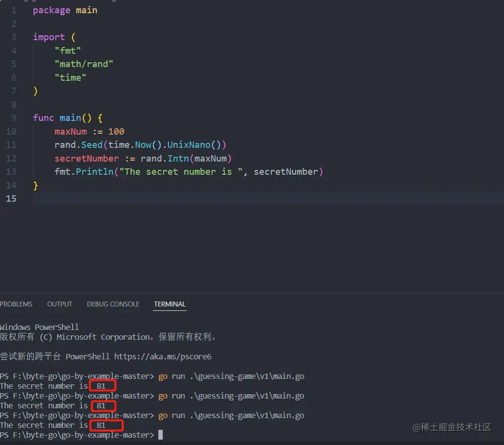Click line number 1 in the gutter
504x445 pixels.
[x=14, y=10]
